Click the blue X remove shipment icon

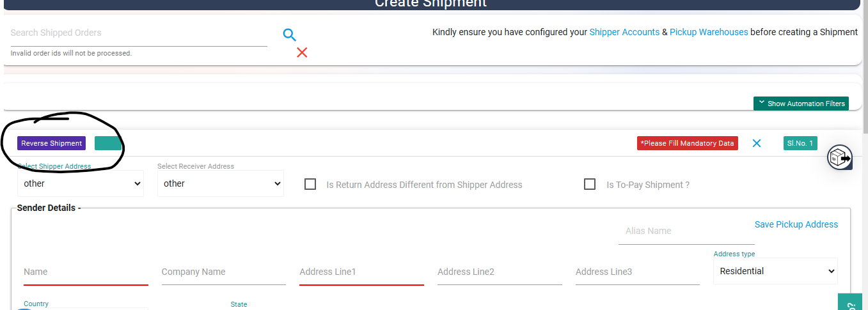[757, 143]
